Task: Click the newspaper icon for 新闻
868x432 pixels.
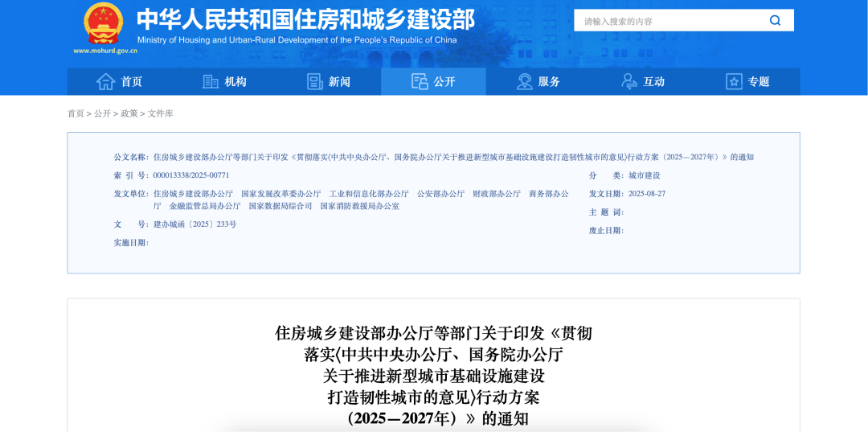Action: coord(315,81)
